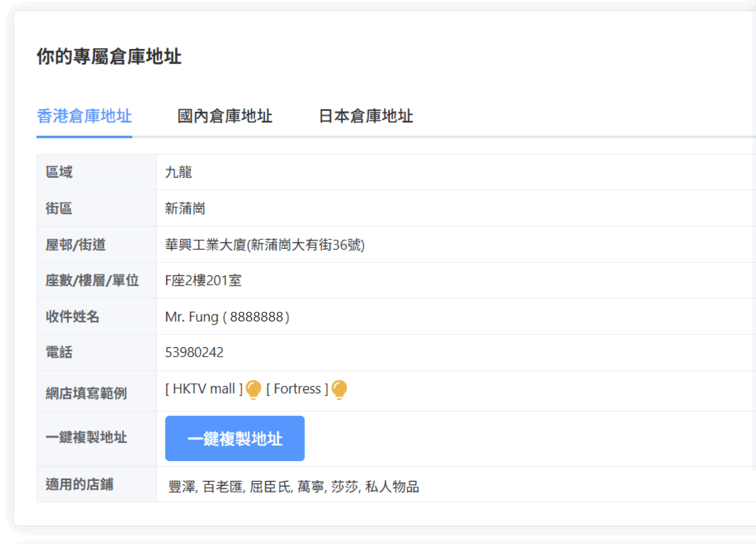The height and width of the screenshot is (544, 756).
Task: Click the phone number 53980242
Action: tap(194, 352)
